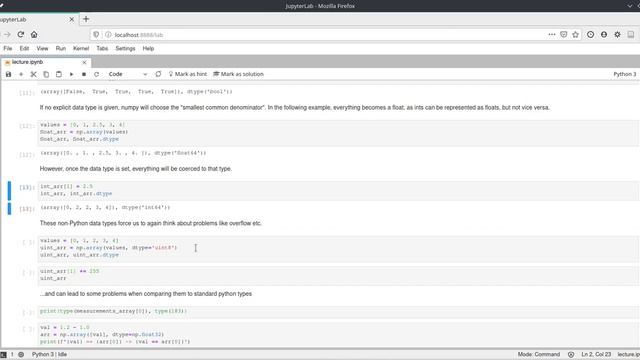Open the cell type Code dropdown

[x=128, y=74]
